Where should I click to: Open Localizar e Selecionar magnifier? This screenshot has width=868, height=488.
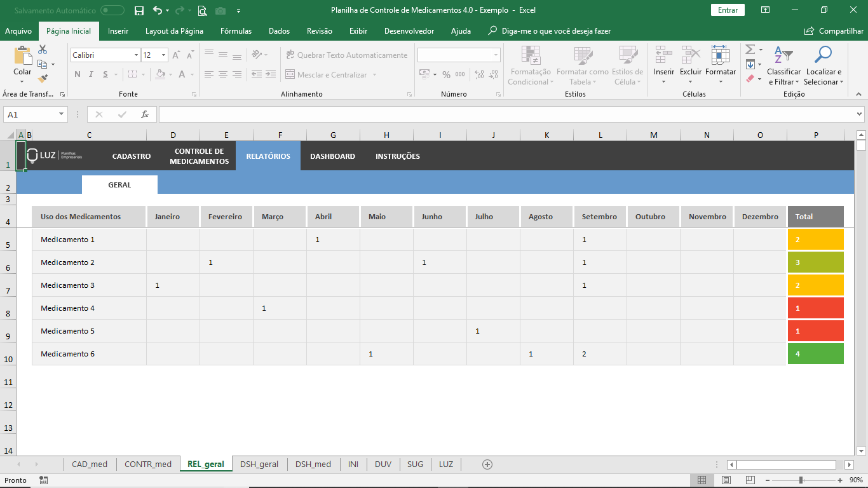(x=823, y=56)
